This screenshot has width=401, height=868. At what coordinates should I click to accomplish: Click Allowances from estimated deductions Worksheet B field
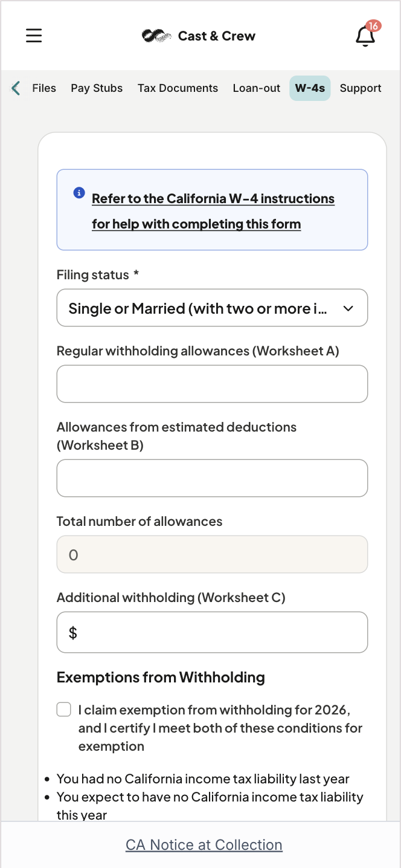212,478
